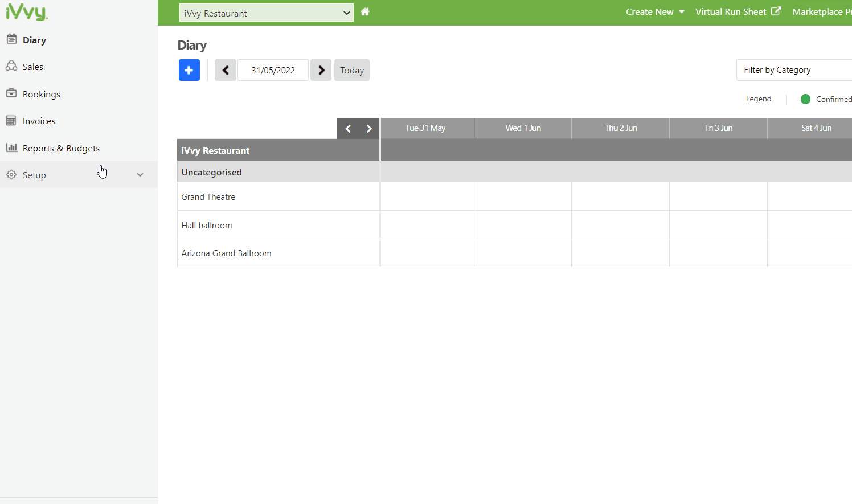This screenshot has height=504, width=852.
Task: Click Arizona Grand Ballroom cell for Fri 3 Jun
Action: click(719, 253)
